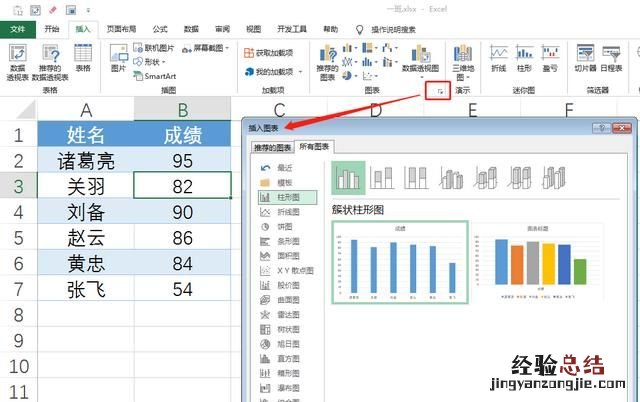640x402 pixels.
Task: Choose Online Pictures (联机图片)
Action: [154, 48]
